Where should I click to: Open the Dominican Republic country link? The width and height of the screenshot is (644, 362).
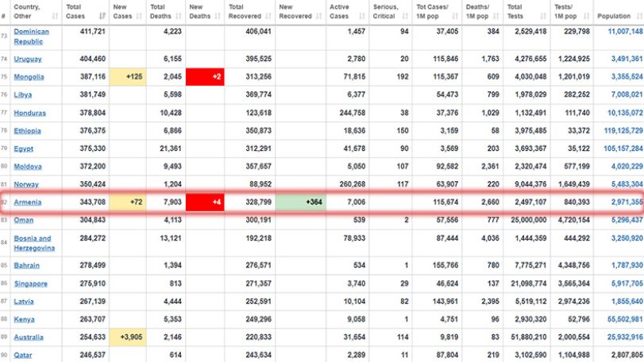(x=31, y=37)
